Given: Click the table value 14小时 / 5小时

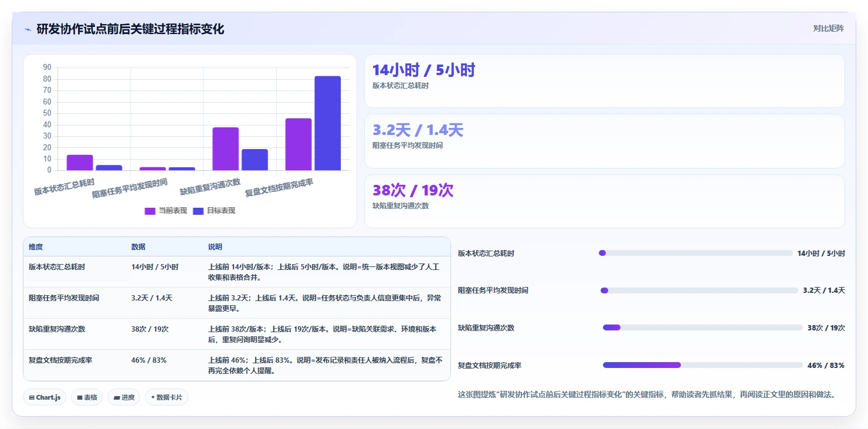Looking at the screenshot, I should (155, 266).
